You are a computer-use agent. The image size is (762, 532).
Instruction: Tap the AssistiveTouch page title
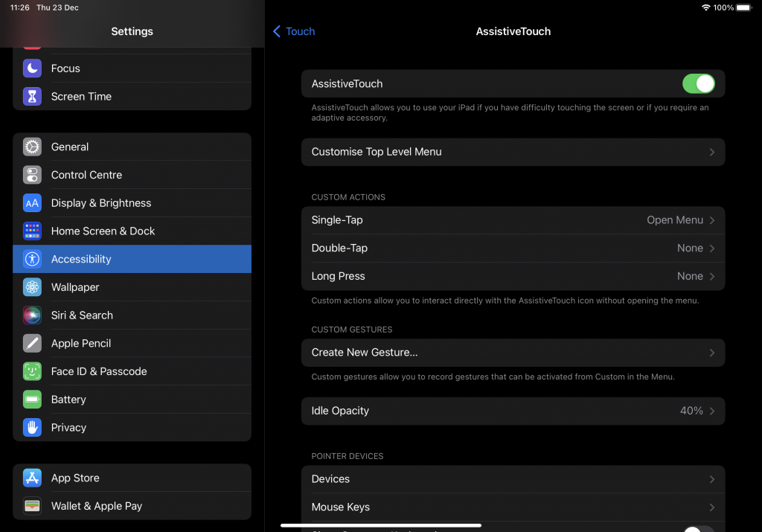[513, 31]
